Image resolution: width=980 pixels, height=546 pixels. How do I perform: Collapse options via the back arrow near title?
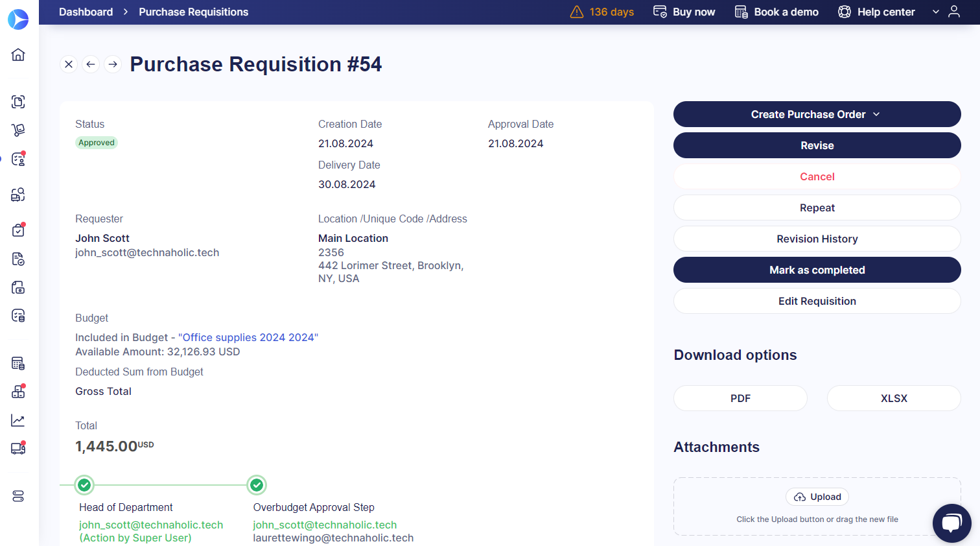(x=91, y=64)
